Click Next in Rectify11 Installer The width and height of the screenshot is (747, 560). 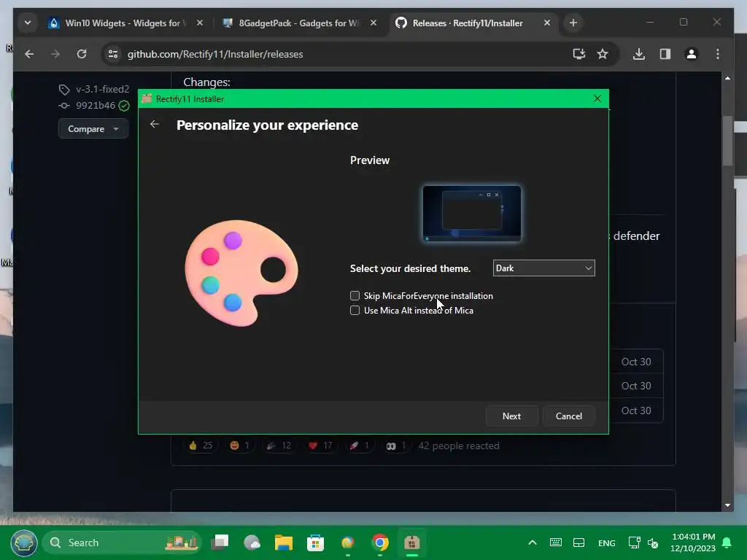coord(511,416)
